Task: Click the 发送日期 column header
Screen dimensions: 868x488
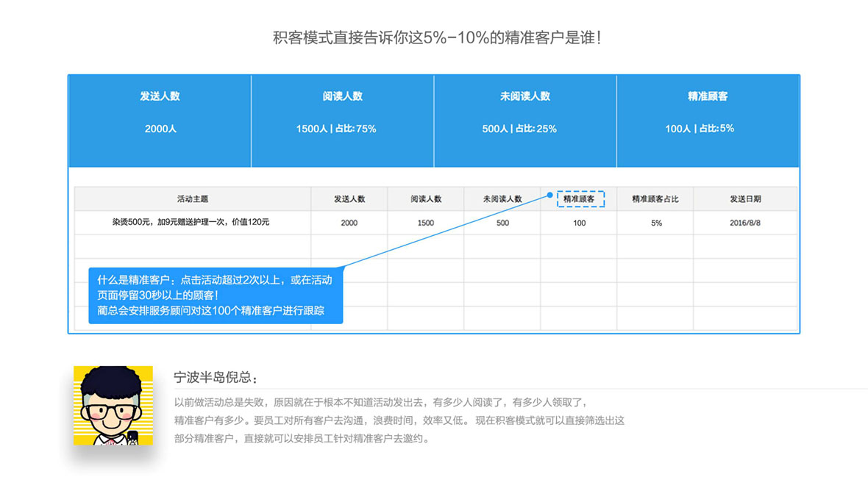Action: point(745,198)
